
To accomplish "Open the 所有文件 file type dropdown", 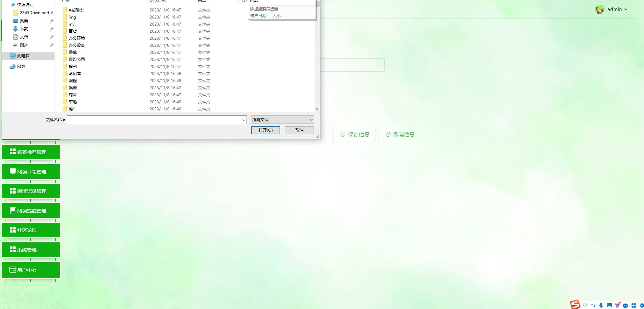I will pyautogui.click(x=282, y=120).
